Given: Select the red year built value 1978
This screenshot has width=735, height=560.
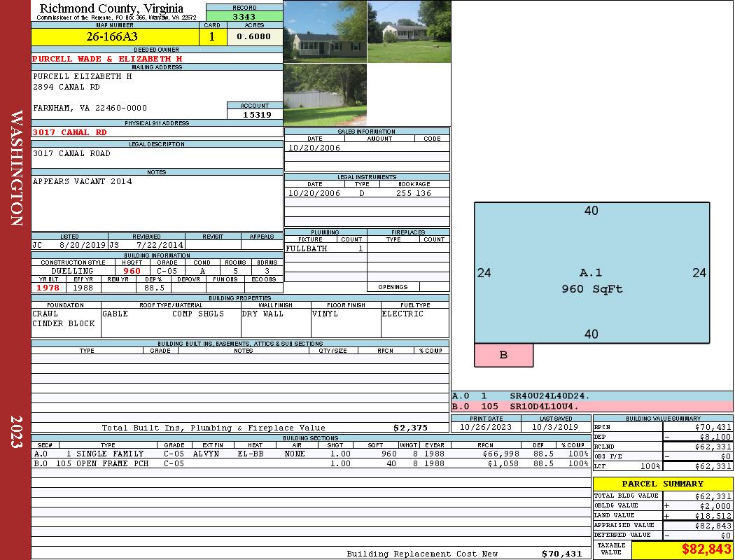Looking at the screenshot, I should (x=48, y=287).
